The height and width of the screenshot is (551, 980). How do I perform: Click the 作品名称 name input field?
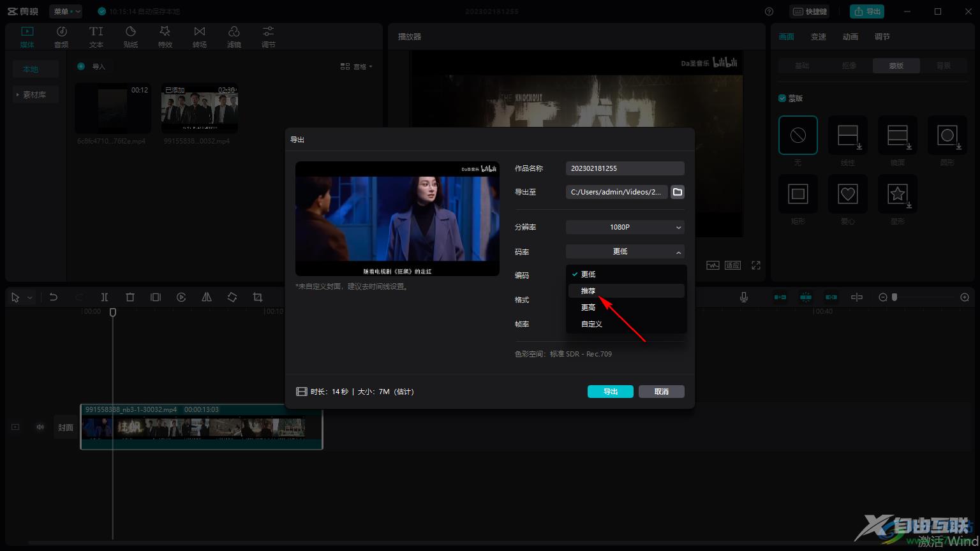[x=625, y=168]
